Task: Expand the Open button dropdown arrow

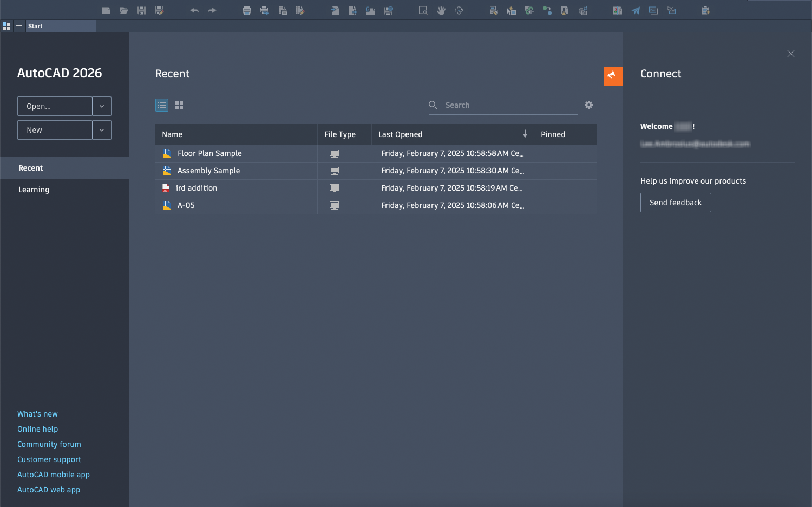Action: [x=102, y=106]
